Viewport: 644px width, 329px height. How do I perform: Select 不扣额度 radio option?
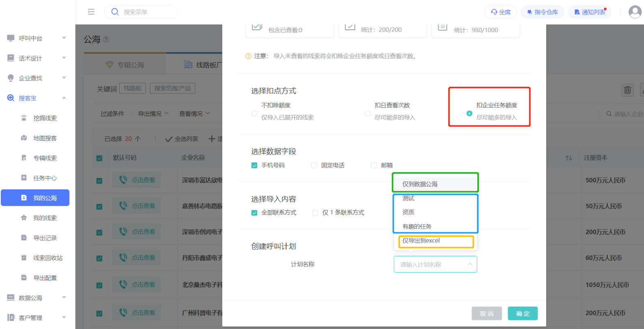coord(254,113)
